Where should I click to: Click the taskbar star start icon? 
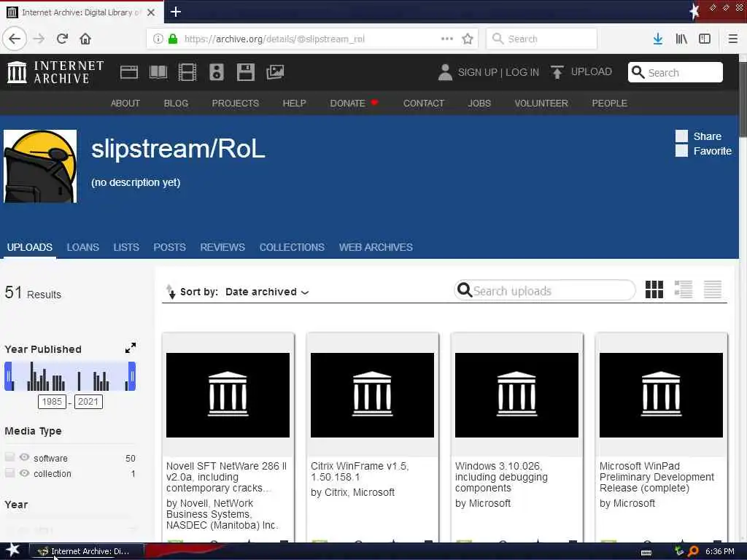point(12,550)
